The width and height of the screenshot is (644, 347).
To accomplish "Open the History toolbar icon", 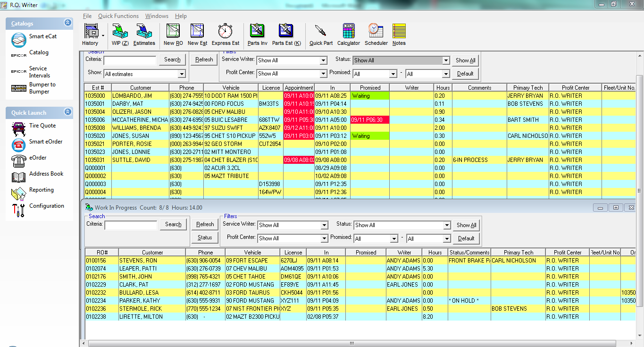I will [x=91, y=32].
